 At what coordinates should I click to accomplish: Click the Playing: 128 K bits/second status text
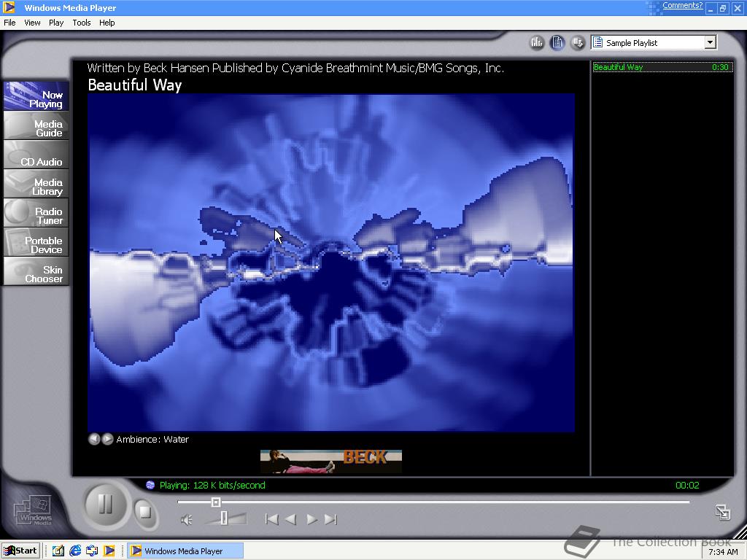click(x=212, y=485)
